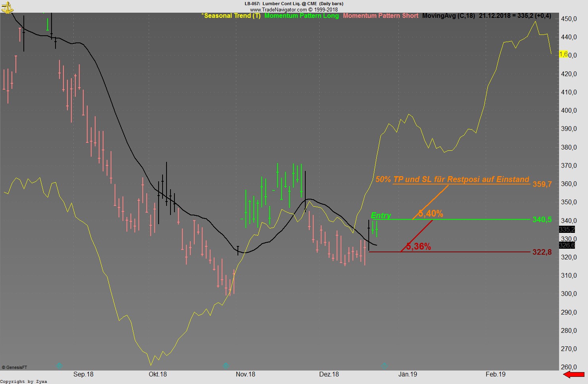The height and width of the screenshot is (384, 588).
Task: Toggle the Momentum Pattern Short overlay
Action: click(x=380, y=16)
